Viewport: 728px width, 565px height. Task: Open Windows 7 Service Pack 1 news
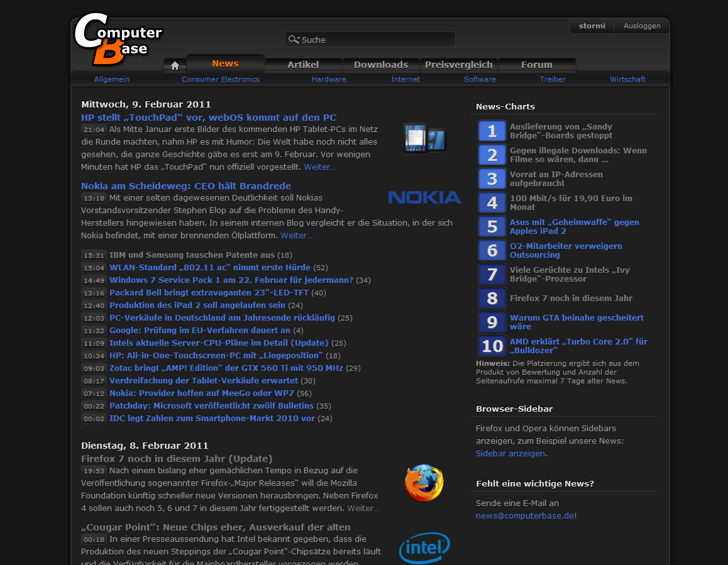coord(231,280)
